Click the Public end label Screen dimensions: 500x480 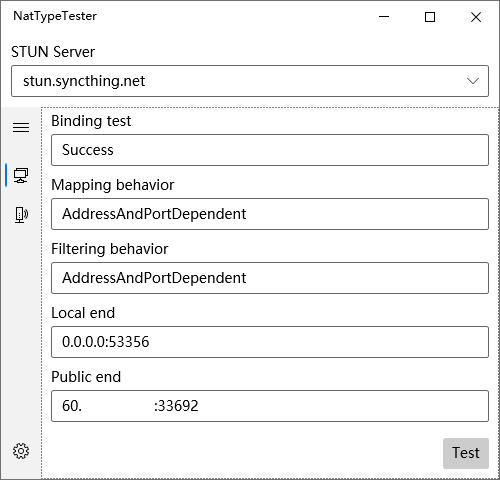(86, 377)
